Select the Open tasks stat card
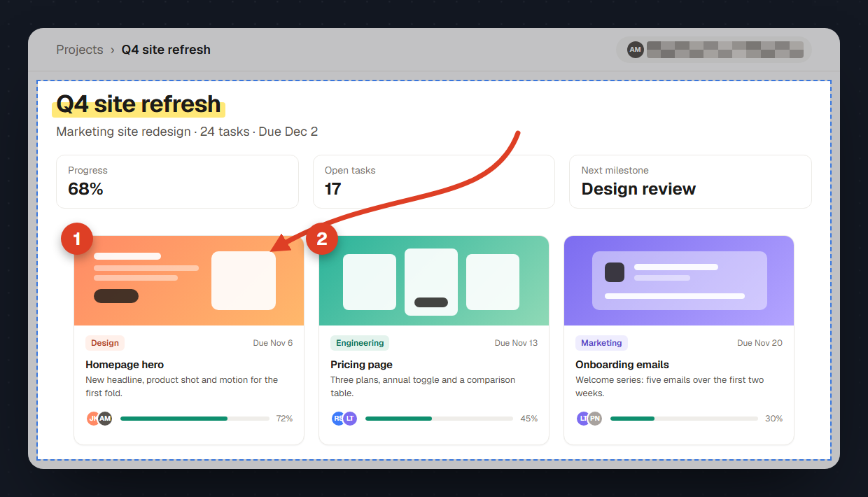 [434, 181]
